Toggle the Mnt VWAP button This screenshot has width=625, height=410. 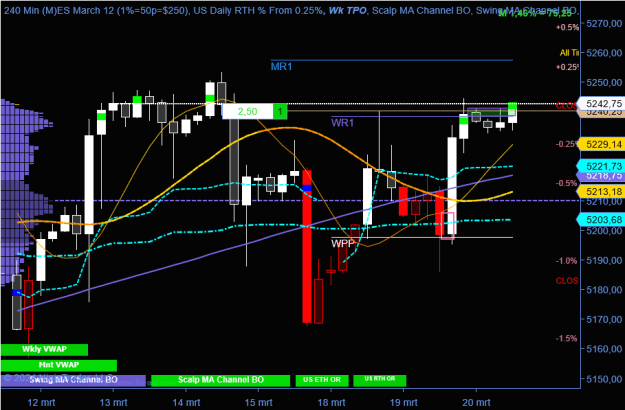point(59,365)
